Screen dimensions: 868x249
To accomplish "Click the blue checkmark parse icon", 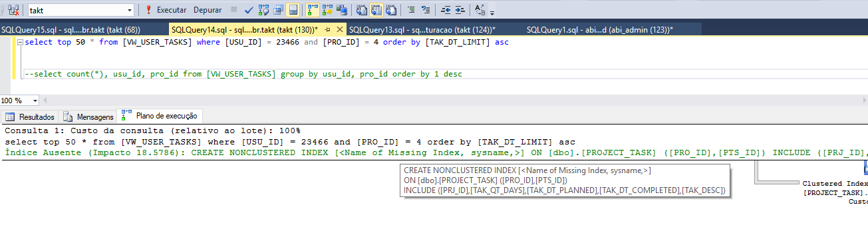I will point(249,10).
